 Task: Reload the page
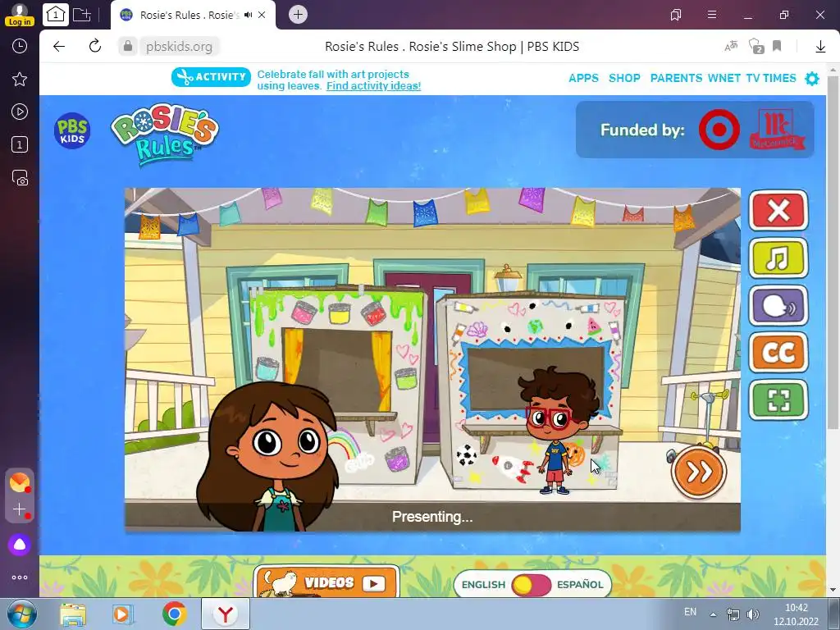click(x=95, y=46)
